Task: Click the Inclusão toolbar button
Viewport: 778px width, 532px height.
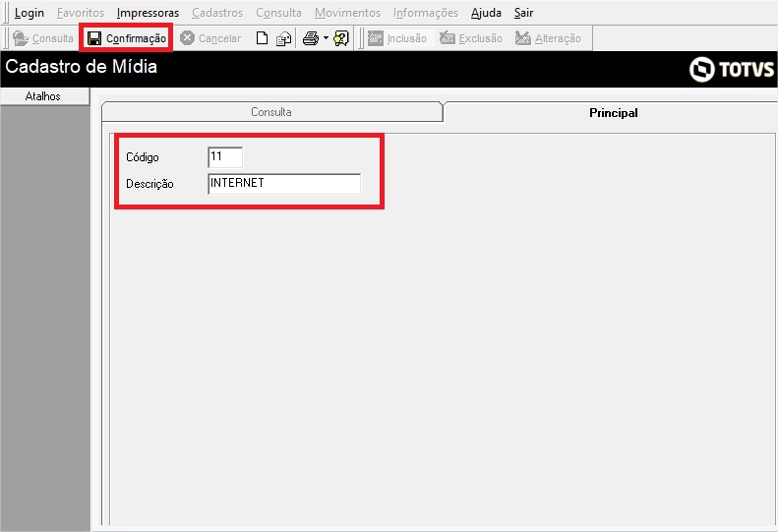Action: pos(397,38)
